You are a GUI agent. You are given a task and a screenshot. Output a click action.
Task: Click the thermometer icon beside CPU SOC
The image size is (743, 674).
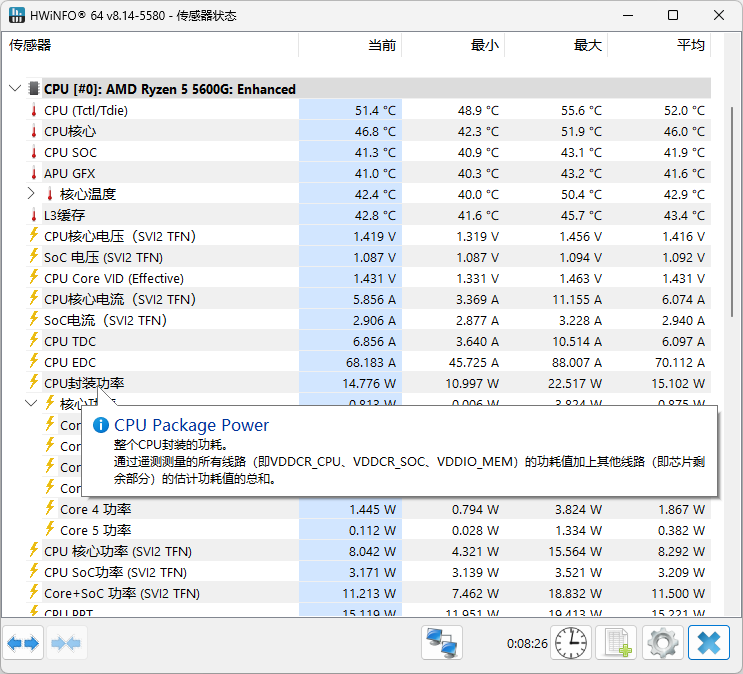(x=34, y=153)
